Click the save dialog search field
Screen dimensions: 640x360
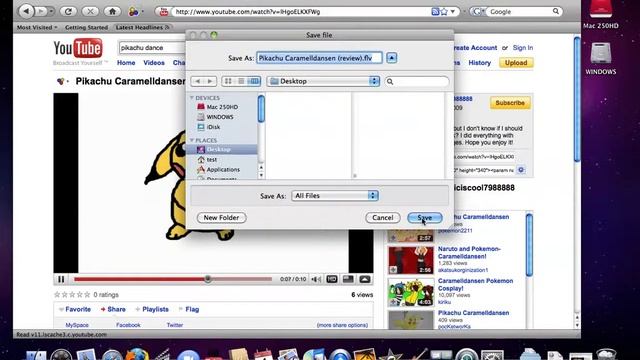click(x=417, y=82)
